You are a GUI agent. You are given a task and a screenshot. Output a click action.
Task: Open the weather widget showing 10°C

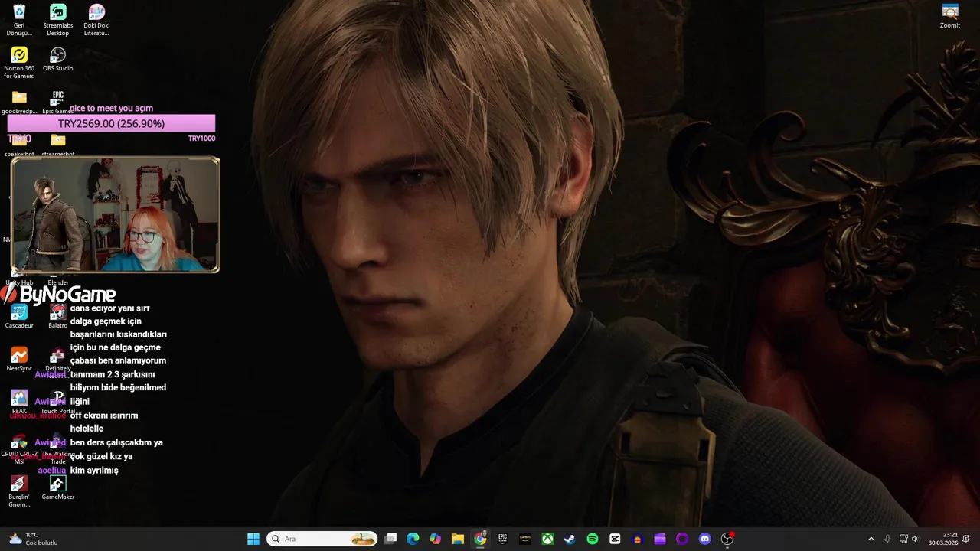(34, 539)
